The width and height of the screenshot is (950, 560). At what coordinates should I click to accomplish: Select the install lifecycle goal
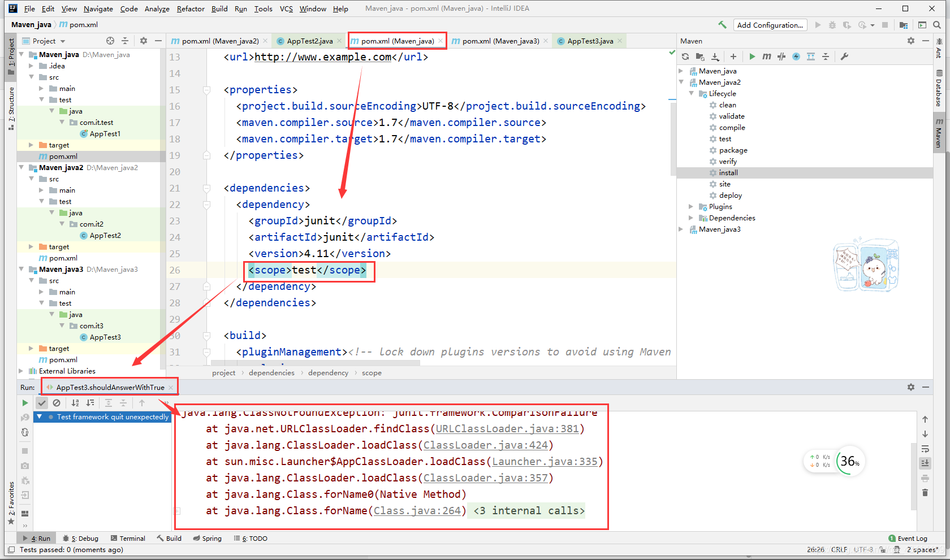click(x=728, y=173)
